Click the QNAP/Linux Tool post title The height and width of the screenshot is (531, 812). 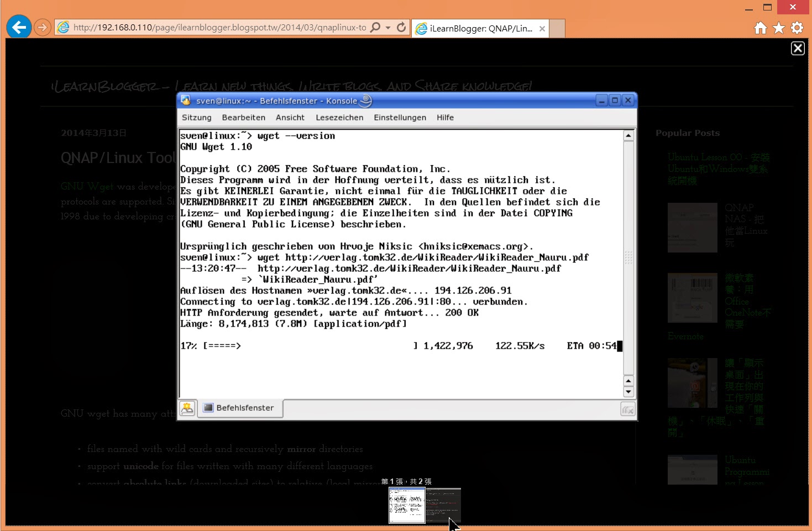tap(118, 158)
